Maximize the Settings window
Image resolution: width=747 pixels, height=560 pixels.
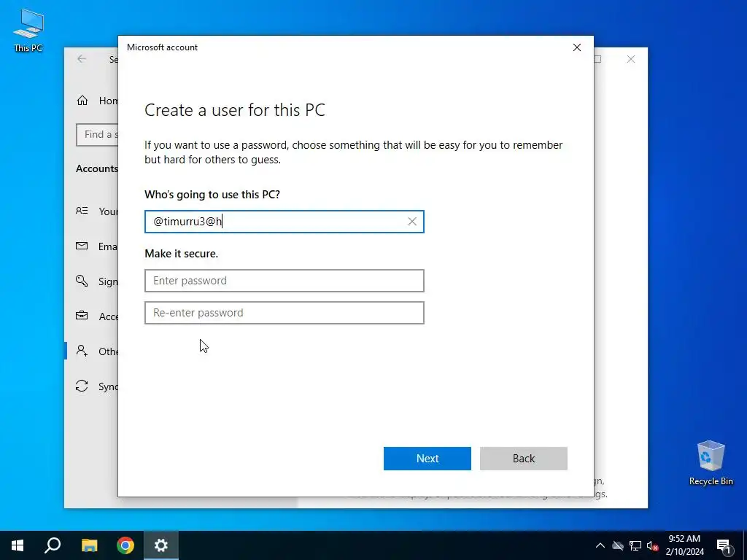pyautogui.click(x=598, y=59)
